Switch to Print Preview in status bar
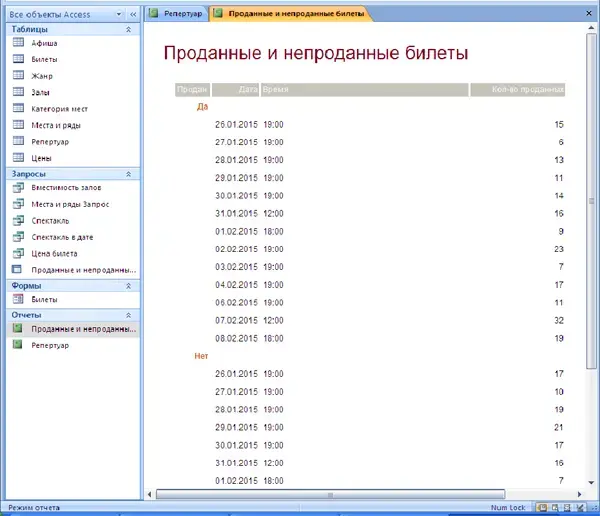600x516 pixels. pyautogui.click(x=557, y=508)
